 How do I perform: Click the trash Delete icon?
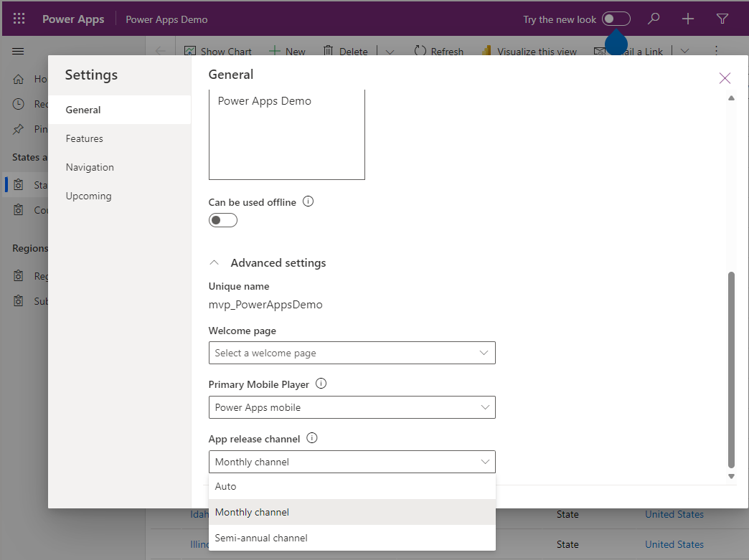[328, 51]
